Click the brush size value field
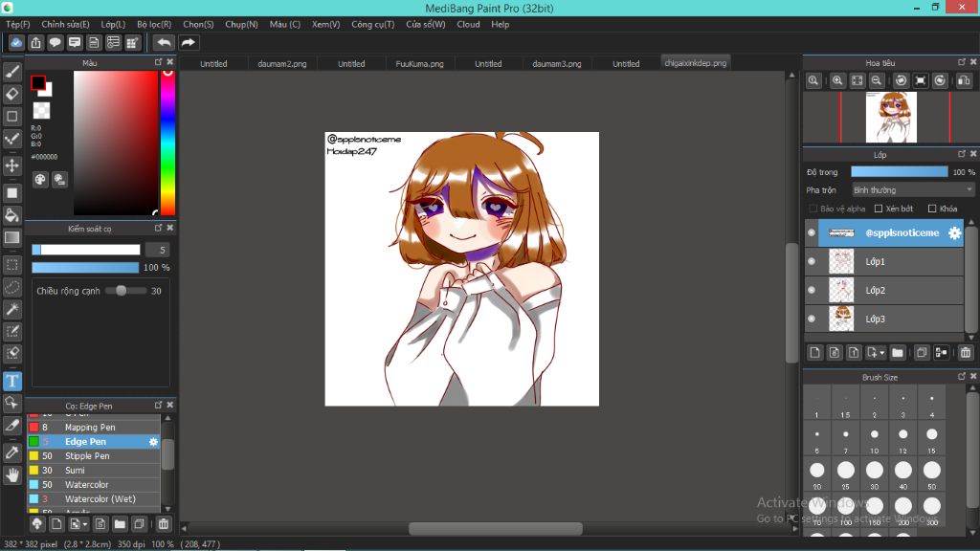Screen dimensions: 980x551 point(158,250)
